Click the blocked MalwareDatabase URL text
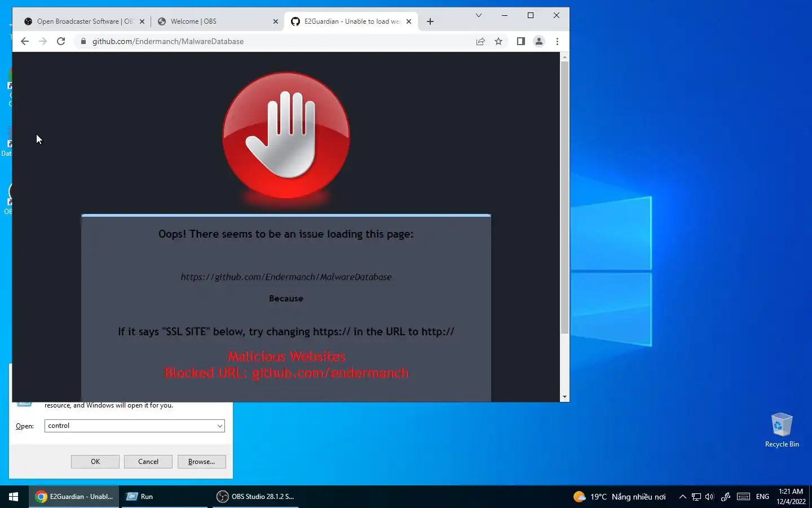The image size is (812, 508). pos(286,277)
